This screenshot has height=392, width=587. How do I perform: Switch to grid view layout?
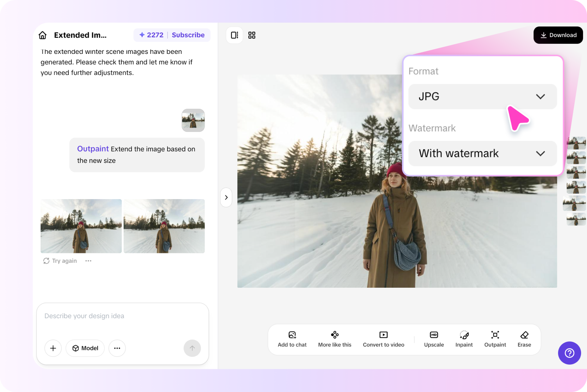[252, 35]
